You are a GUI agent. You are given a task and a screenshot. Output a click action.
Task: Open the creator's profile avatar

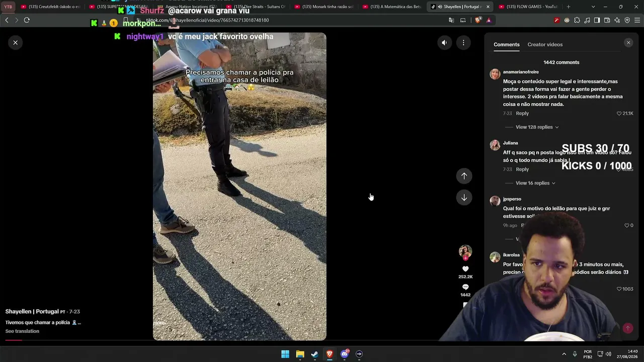(465, 251)
